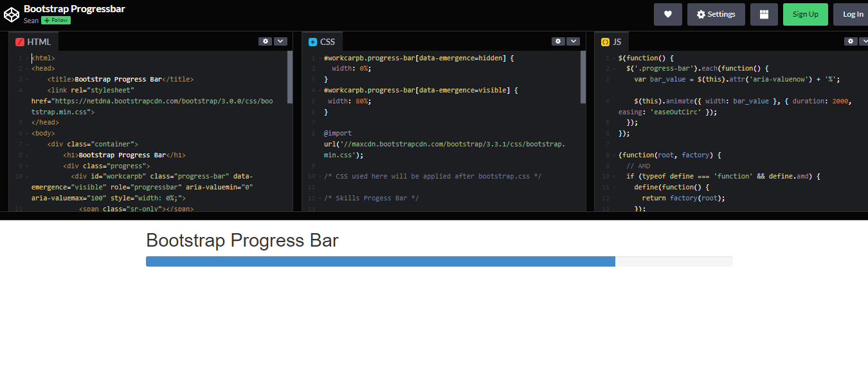The image size is (868, 377).
Task: Open the JS panel settings gear
Action: click(850, 40)
